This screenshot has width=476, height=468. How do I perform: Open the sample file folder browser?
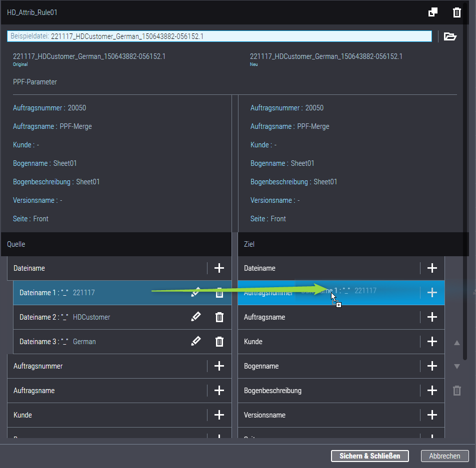(450, 36)
